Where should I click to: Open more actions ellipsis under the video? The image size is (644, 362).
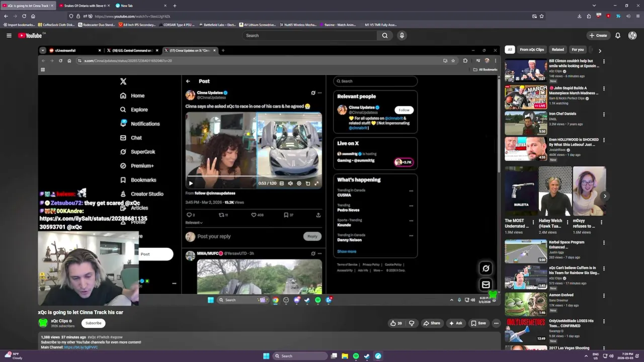pos(496,323)
